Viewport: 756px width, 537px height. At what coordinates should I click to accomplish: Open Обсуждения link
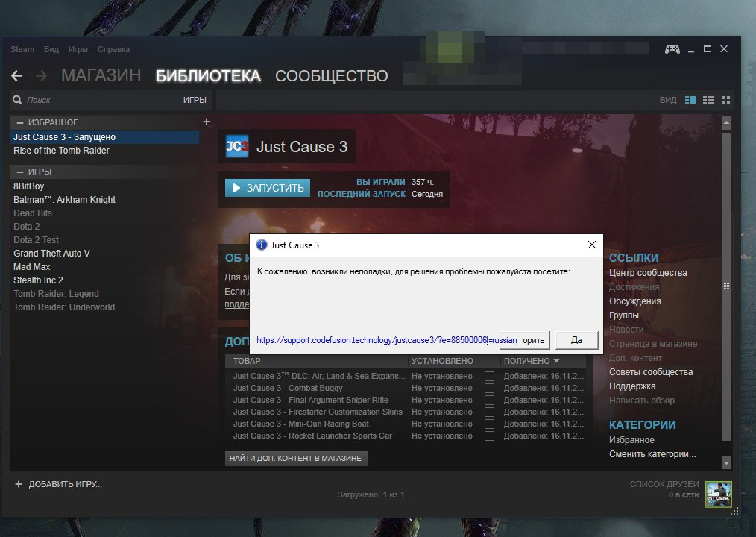pyautogui.click(x=635, y=301)
